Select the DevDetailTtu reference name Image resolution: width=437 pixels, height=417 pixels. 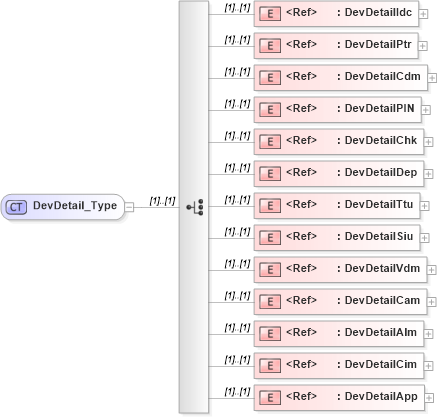click(379, 205)
